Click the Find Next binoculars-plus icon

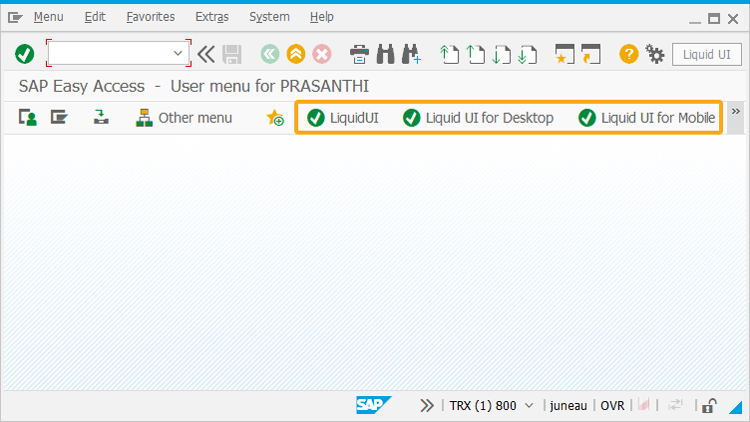pyautogui.click(x=411, y=54)
